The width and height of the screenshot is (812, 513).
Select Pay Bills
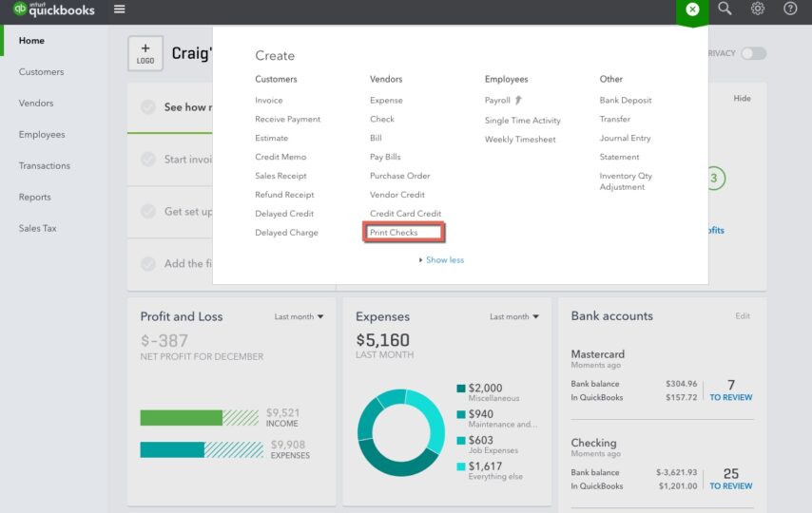(385, 157)
